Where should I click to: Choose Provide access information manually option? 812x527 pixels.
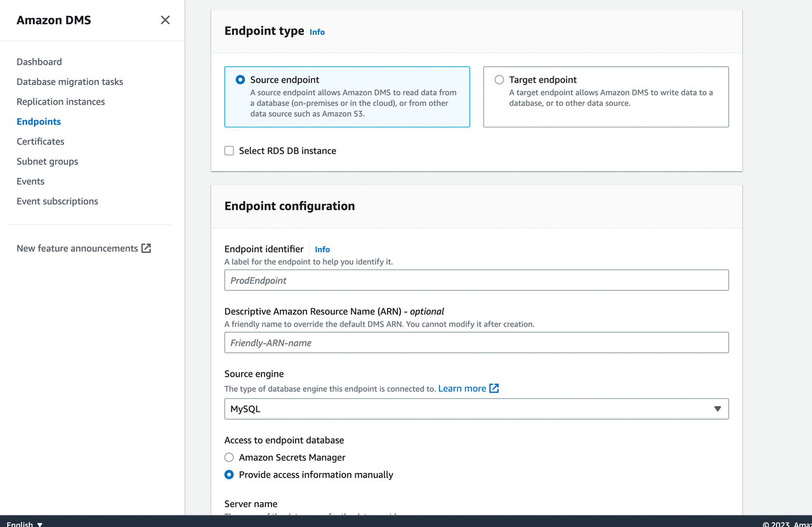click(x=229, y=474)
